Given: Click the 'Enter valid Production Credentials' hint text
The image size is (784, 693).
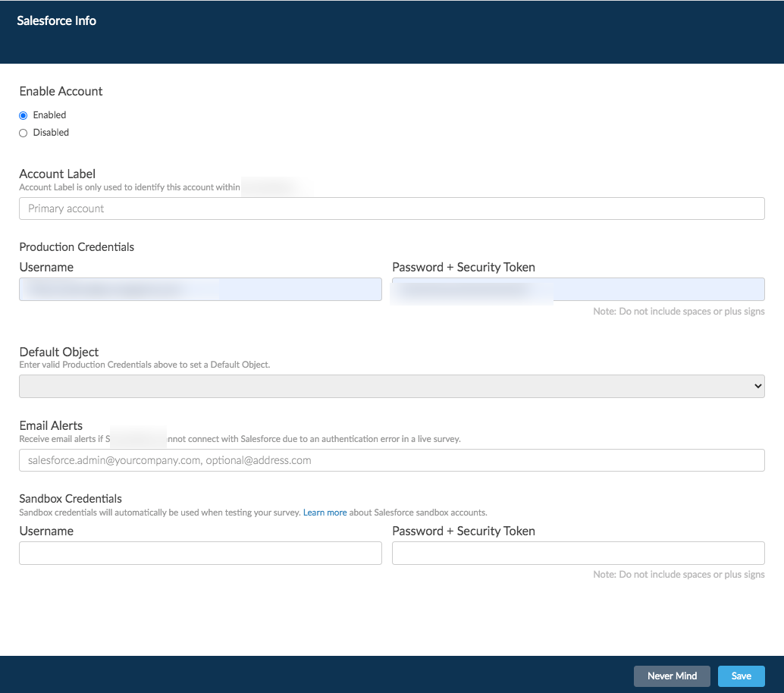Looking at the screenshot, I should point(145,365).
